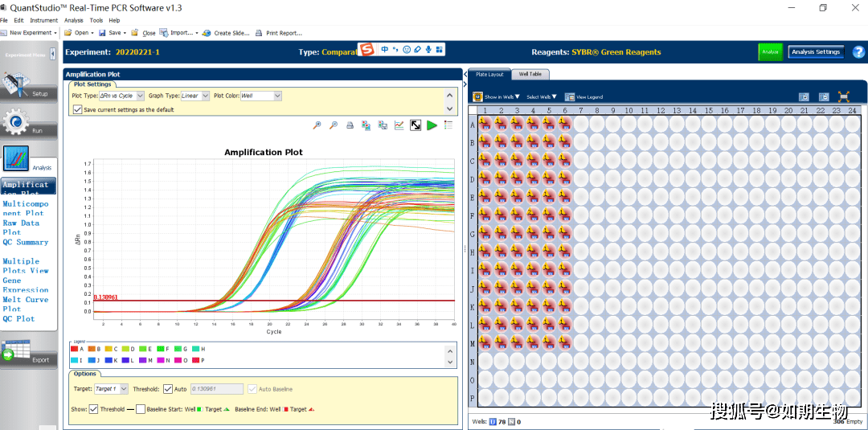Image resolution: width=868 pixels, height=430 pixels.
Task: Open plot properties chart icon
Action: [399, 125]
